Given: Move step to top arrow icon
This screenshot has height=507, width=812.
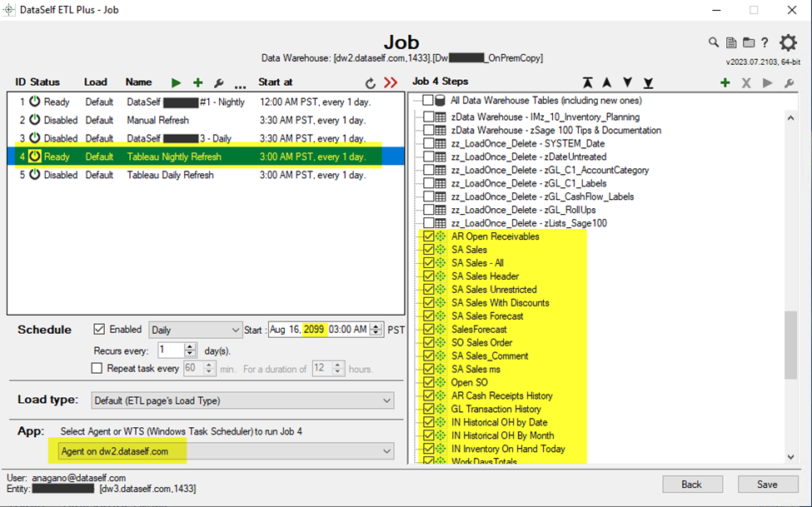Looking at the screenshot, I should pyautogui.click(x=588, y=82).
